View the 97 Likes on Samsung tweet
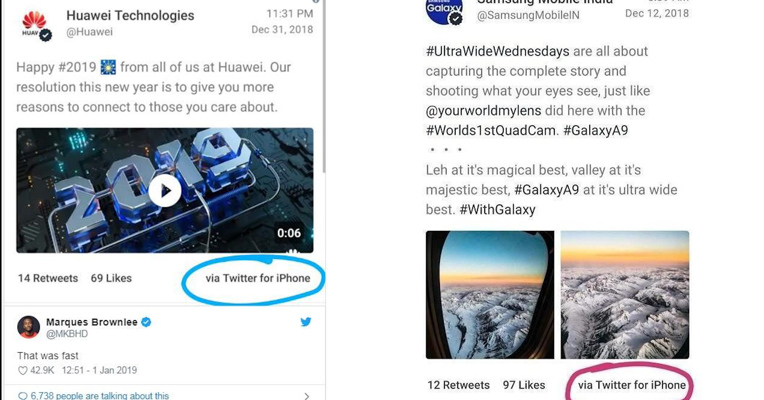Image resolution: width=764 pixels, height=400 pixels. coord(524,385)
